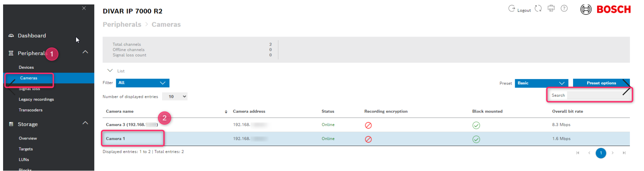Click the Camera 3 recording encryption status icon
644x171 pixels.
[x=368, y=125]
